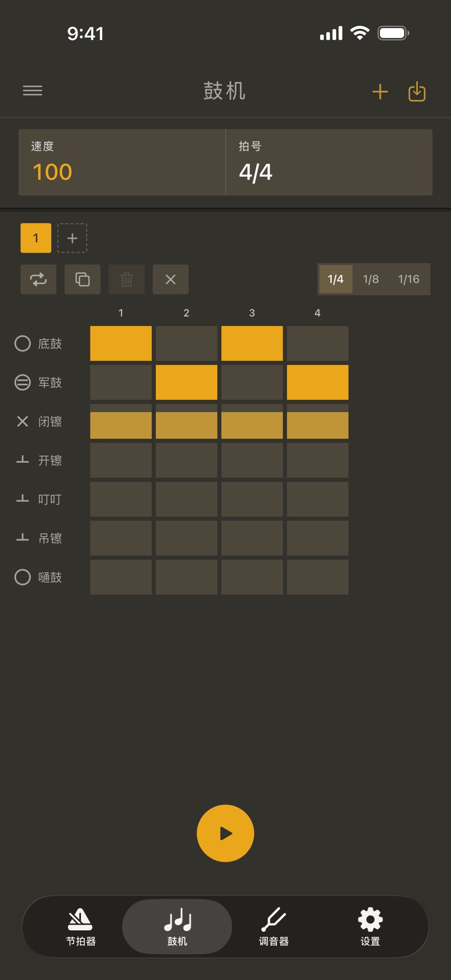This screenshot has width=451, height=980.
Task: Switch to 节拍器 metronome tab
Action: (x=81, y=927)
